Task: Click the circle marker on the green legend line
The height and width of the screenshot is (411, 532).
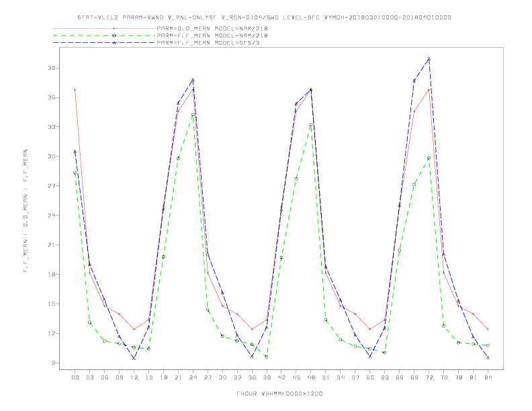Action: coord(114,36)
